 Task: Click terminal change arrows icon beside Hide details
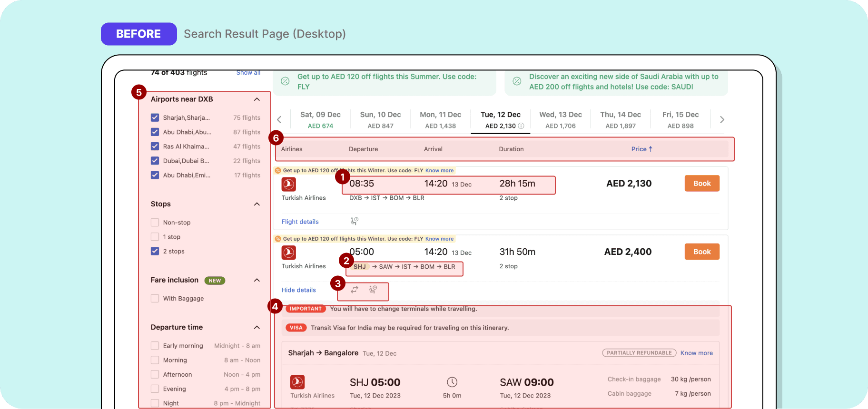(355, 290)
